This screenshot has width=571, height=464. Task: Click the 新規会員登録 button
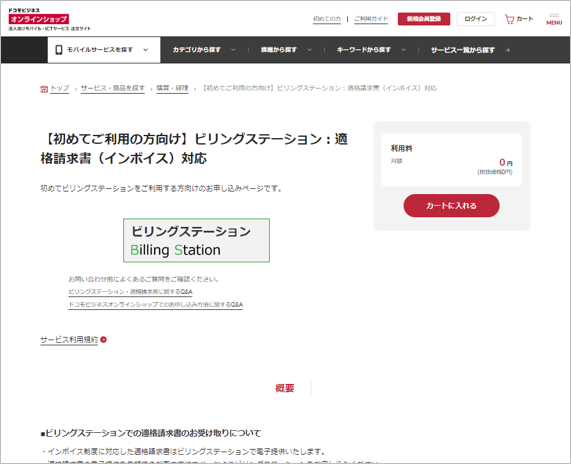pyautogui.click(x=424, y=19)
